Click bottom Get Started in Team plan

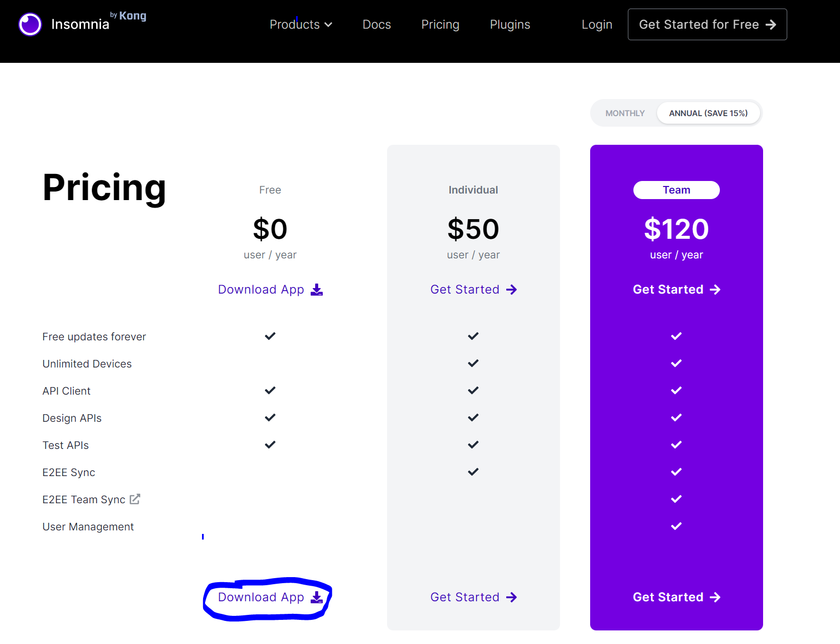(x=677, y=597)
